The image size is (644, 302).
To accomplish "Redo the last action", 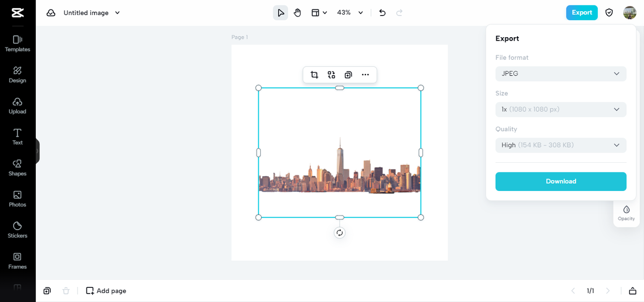I will (x=399, y=13).
